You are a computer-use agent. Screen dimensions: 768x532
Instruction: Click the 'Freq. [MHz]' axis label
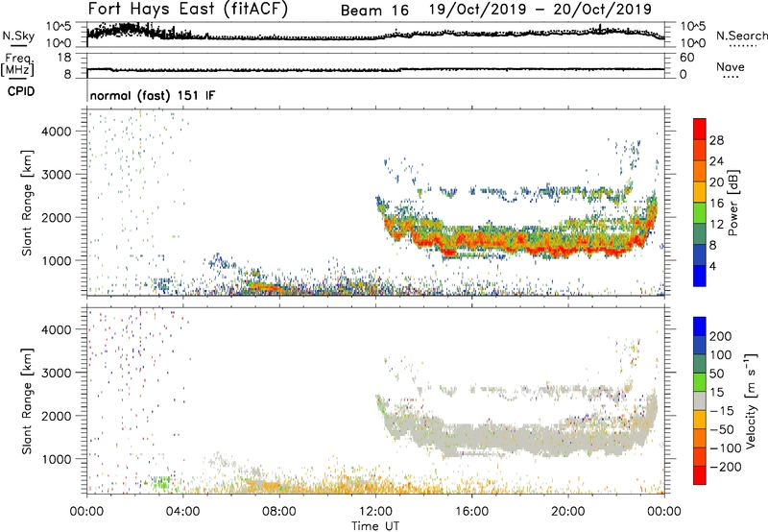tap(18, 64)
